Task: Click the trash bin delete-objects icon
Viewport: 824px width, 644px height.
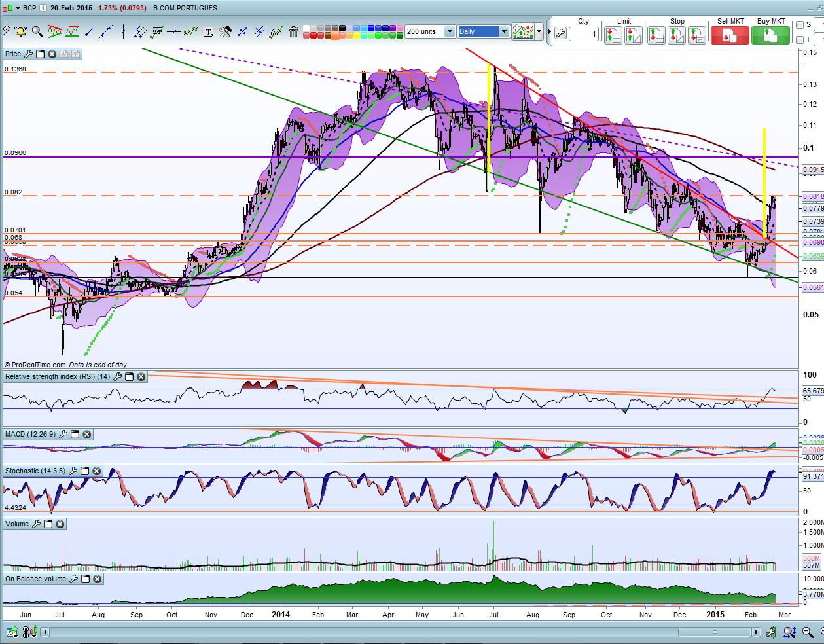Action: pyautogui.click(x=293, y=31)
